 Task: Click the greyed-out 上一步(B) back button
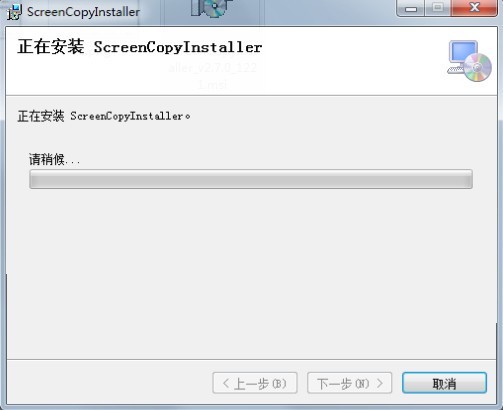click(x=255, y=383)
